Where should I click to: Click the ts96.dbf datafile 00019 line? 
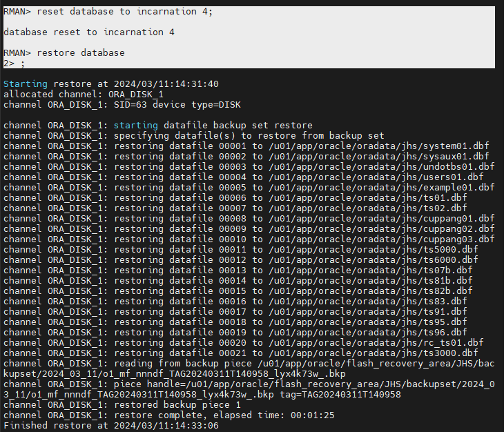coord(235,332)
